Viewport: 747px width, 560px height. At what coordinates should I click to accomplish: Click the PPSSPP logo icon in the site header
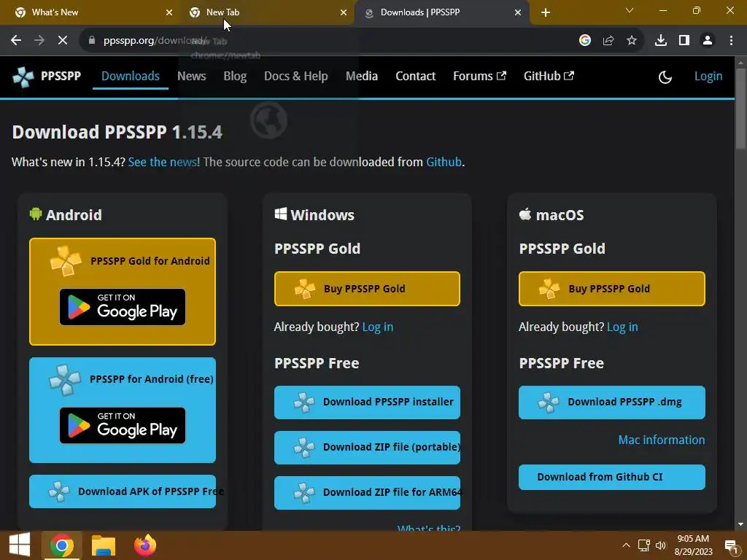click(23, 77)
